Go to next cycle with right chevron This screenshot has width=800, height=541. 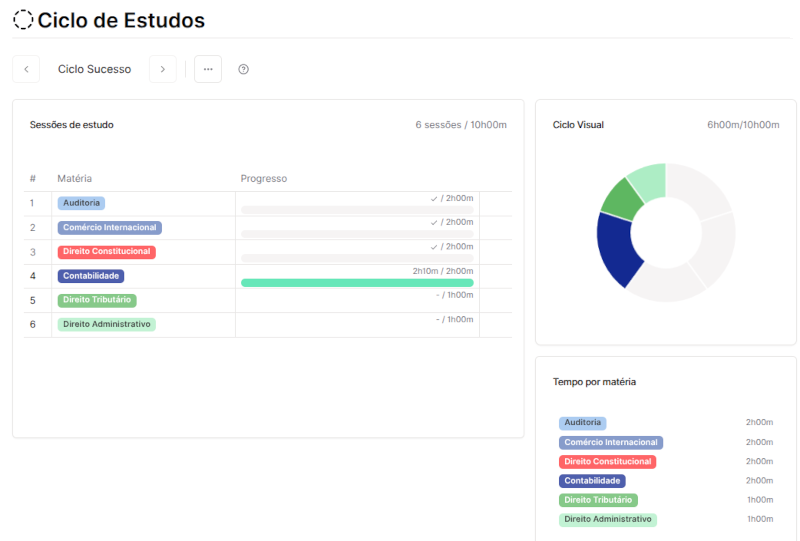[163, 69]
